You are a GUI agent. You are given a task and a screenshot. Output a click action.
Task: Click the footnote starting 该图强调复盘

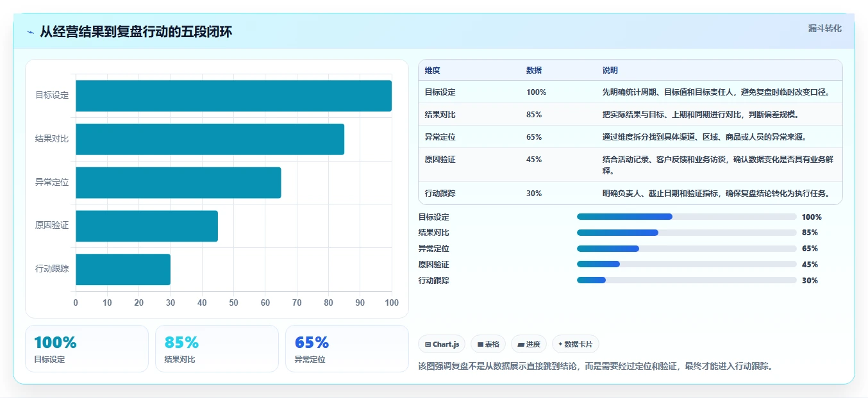tap(595, 367)
